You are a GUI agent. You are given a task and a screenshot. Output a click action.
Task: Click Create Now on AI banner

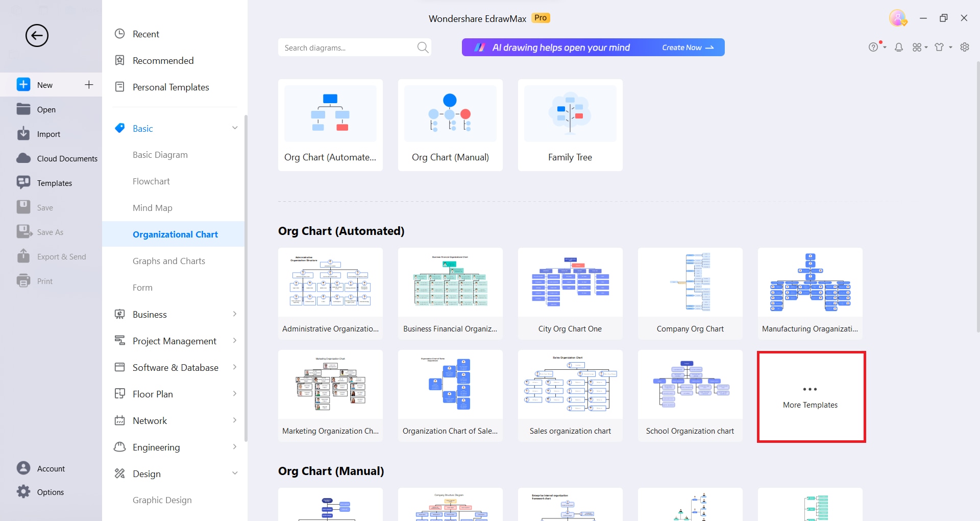click(x=688, y=48)
